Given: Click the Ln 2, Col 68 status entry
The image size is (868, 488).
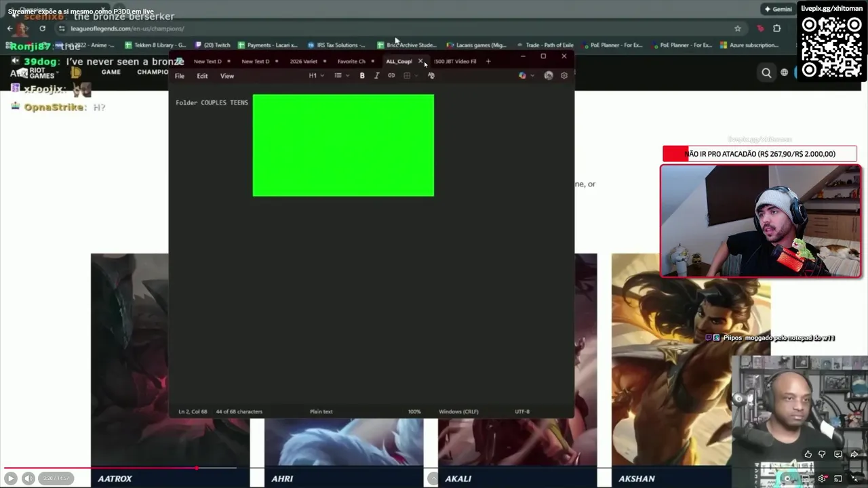Looking at the screenshot, I should (193, 411).
